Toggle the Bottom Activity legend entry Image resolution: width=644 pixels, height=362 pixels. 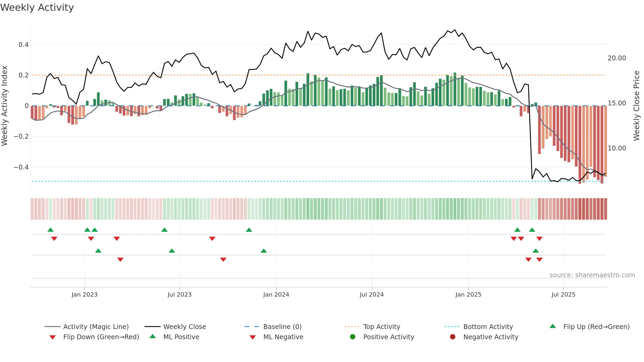point(479,327)
